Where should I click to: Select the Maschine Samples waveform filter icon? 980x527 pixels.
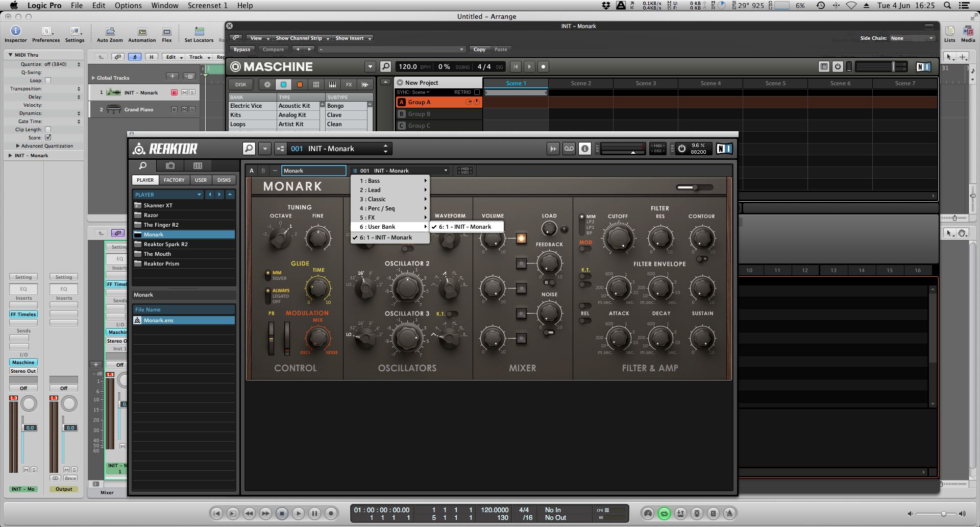click(365, 85)
